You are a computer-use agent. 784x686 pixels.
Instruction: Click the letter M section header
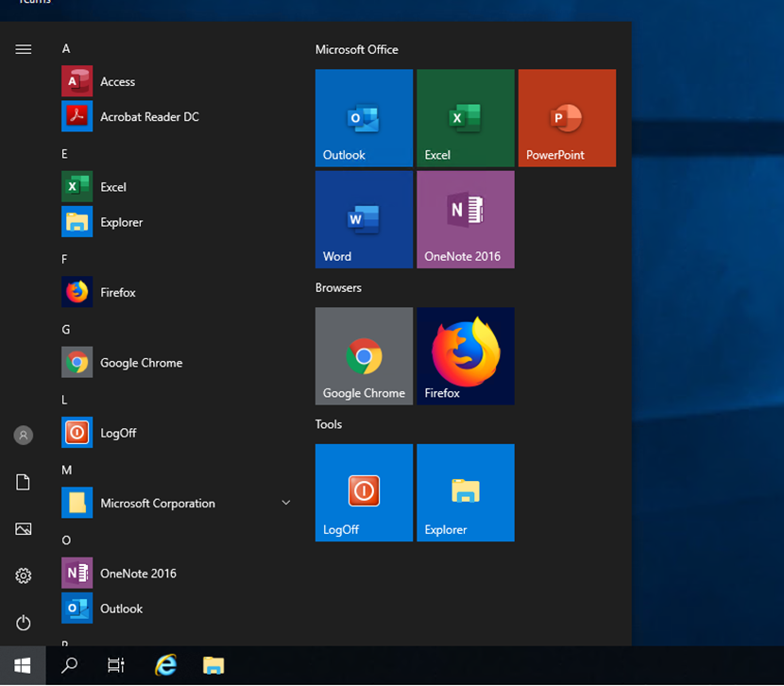click(x=66, y=470)
